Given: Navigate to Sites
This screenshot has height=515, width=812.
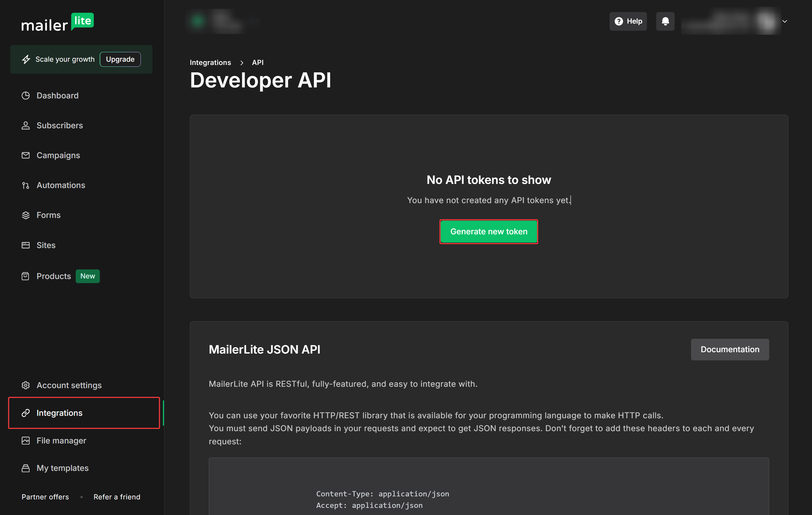Looking at the screenshot, I should point(46,245).
